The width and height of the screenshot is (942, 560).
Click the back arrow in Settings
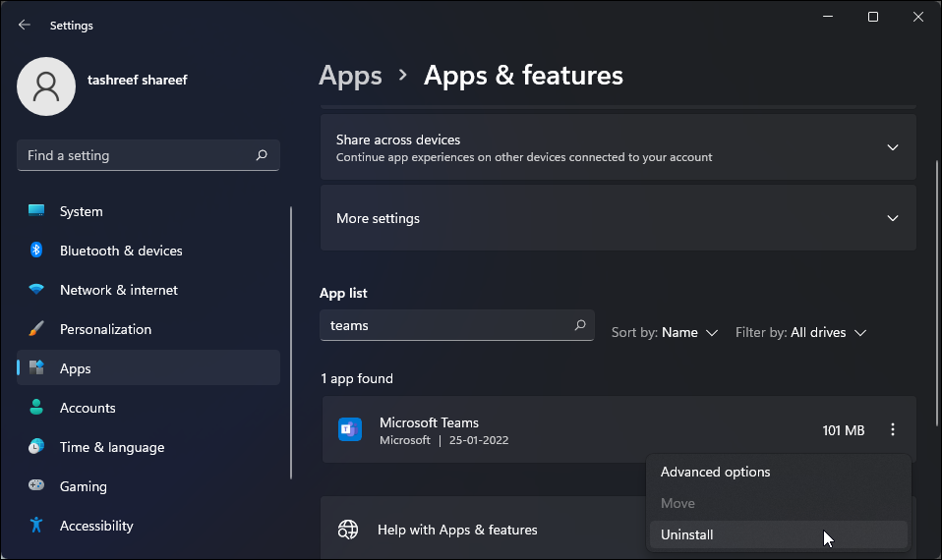point(25,25)
